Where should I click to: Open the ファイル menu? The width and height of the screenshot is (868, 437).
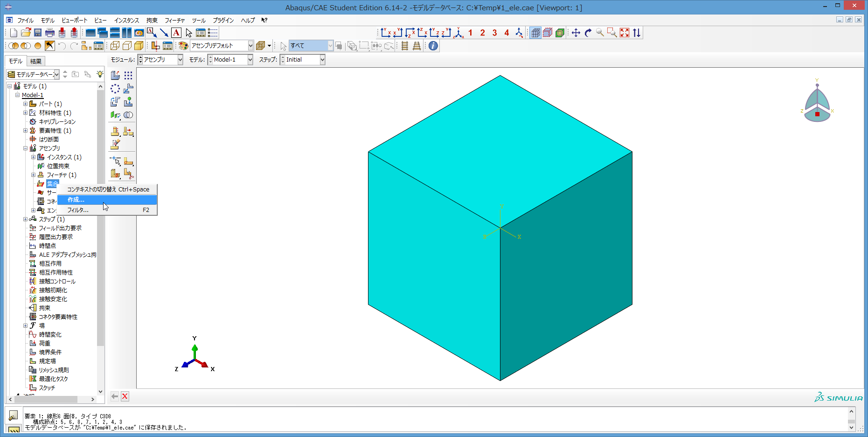25,21
